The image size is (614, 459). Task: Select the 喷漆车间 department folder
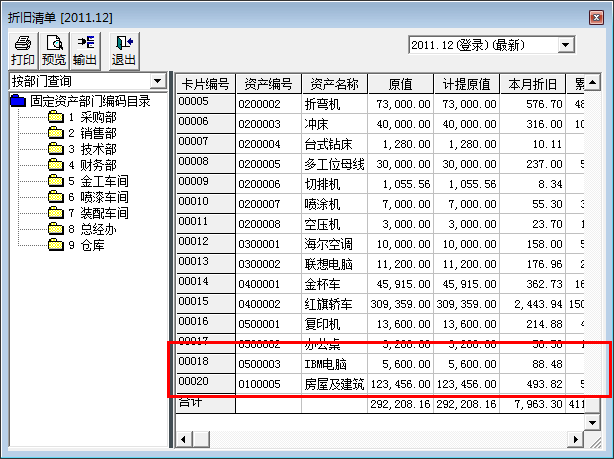(x=88, y=197)
